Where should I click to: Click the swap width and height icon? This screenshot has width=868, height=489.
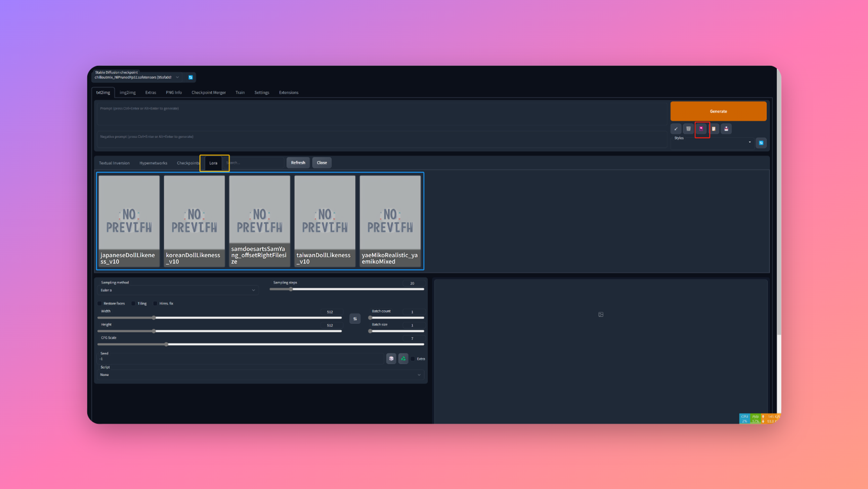click(355, 319)
